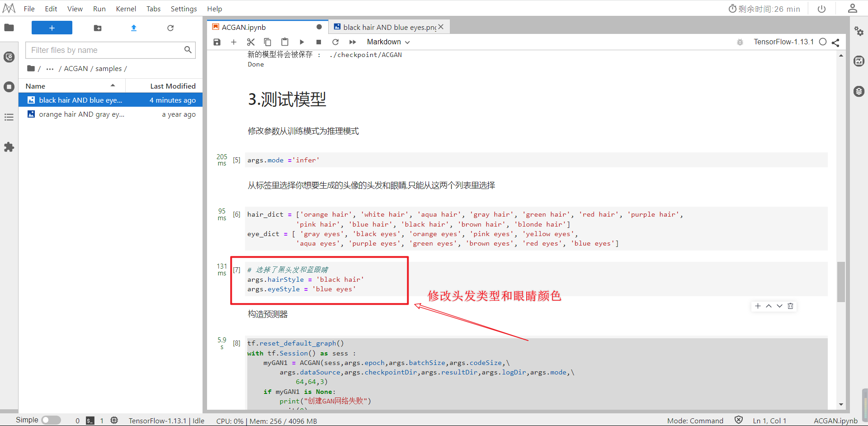The height and width of the screenshot is (426, 868).
Task: Open the Help menu
Action: pos(215,9)
